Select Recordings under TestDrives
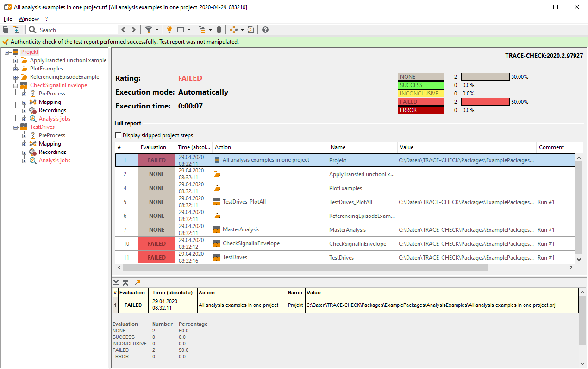588x369 pixels. (x=52, y=152)
